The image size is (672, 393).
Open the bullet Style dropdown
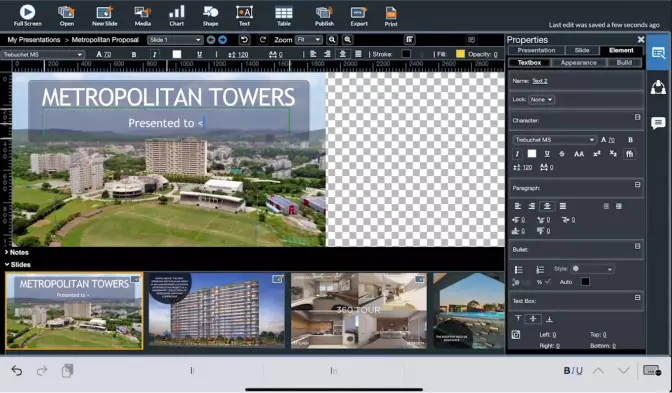(x=592, y=269)
